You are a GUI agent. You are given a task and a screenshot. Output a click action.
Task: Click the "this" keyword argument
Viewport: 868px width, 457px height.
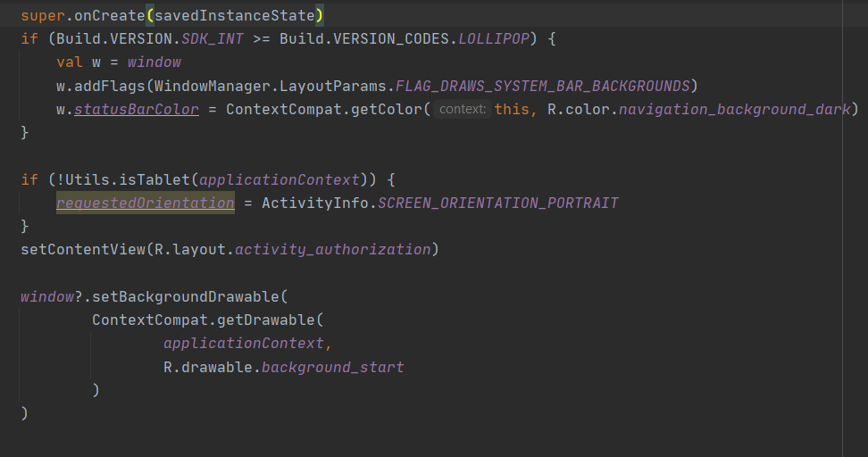click(x=512, y=109)
